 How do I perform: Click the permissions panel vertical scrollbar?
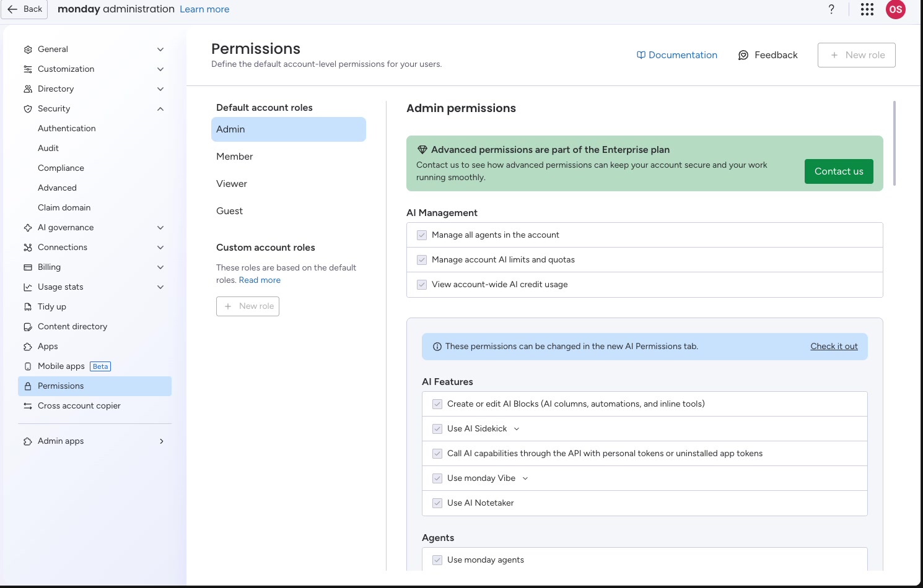[x=895, y=143]
